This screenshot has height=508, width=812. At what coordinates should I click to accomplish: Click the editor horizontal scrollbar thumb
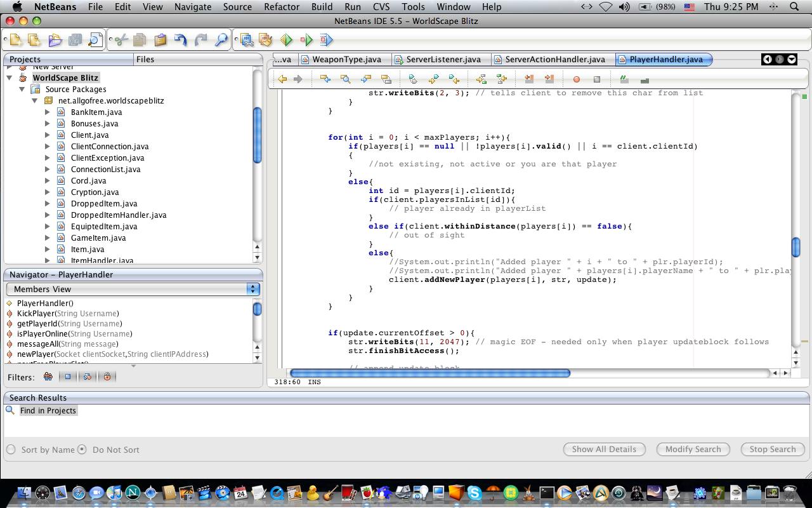click(x=429, y=373)
